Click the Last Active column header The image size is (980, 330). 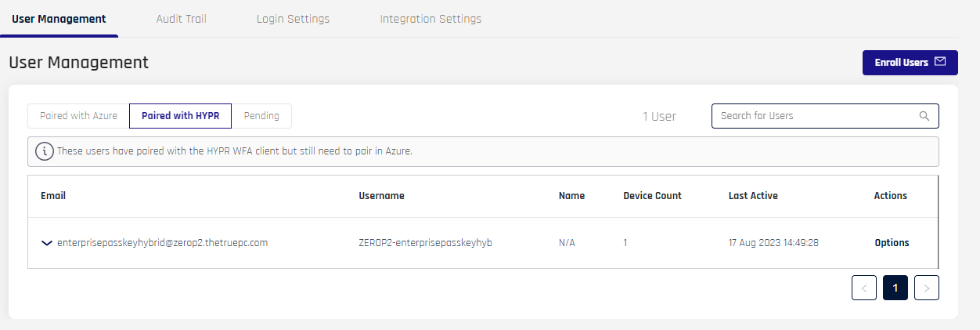tap(753, 196)
